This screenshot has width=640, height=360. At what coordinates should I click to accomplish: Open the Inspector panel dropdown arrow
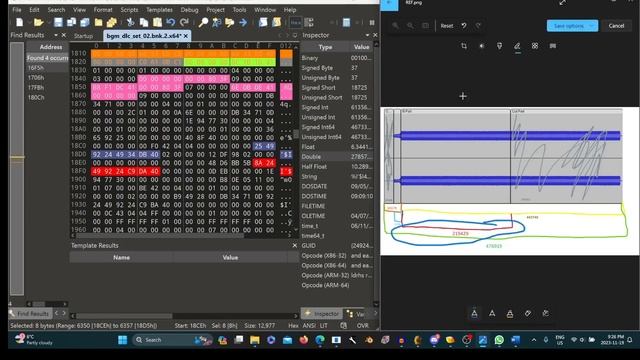tap(367, 35)
